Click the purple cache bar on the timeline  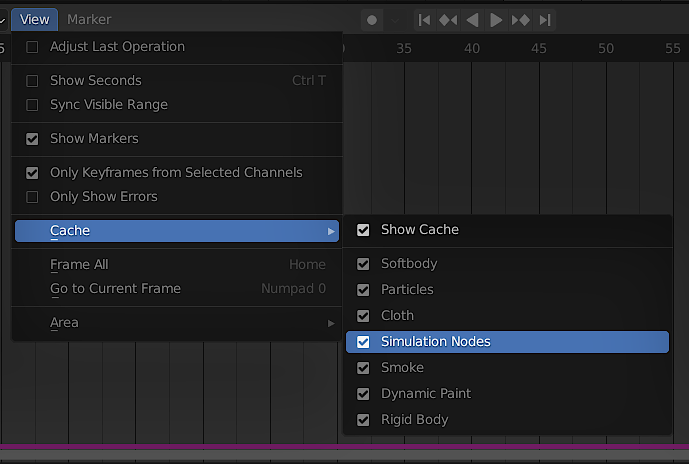344,447
